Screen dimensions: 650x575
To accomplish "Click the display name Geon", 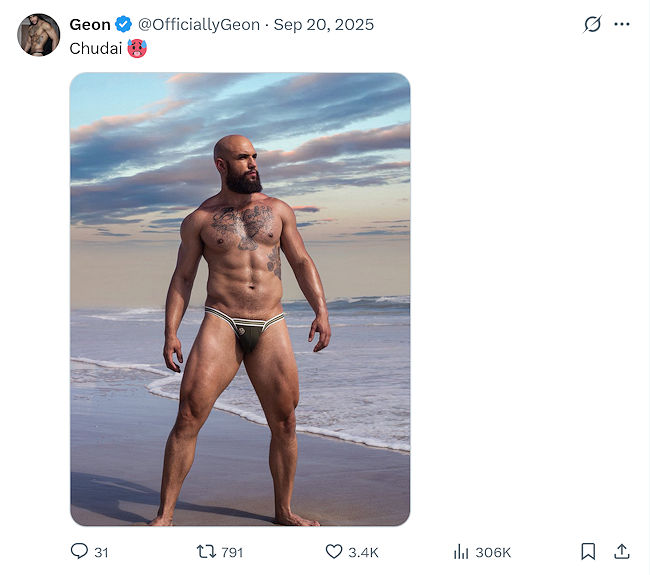I will [x=90, y=24].
